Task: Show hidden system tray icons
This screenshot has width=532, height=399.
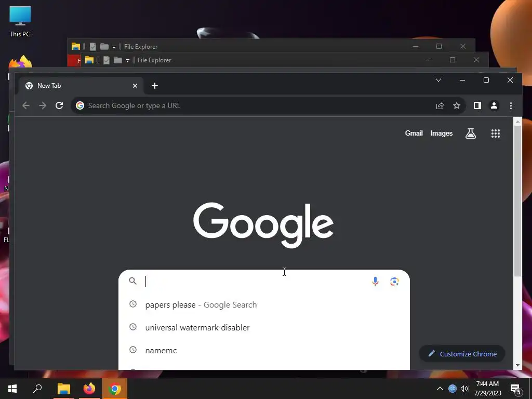Action: [x=440, y=389]
